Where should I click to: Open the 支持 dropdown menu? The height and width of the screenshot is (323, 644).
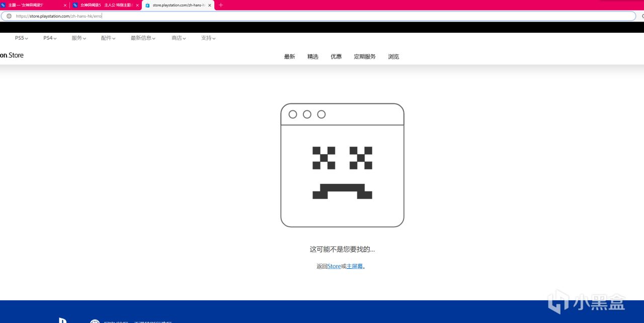coord(208,38)
